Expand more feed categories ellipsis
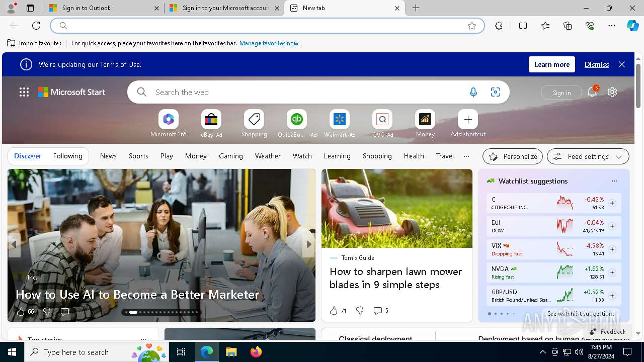The image size is (644, 362). pyautogui.click(x=466, y=156)
